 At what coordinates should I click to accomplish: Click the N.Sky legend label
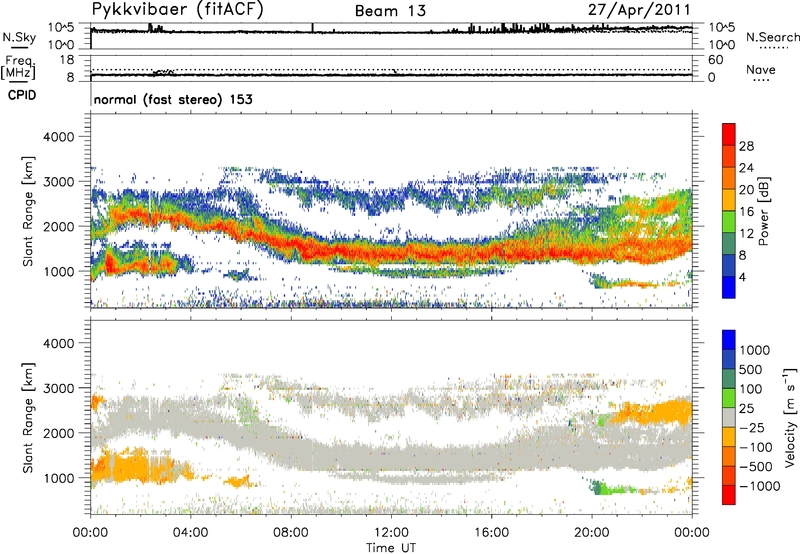(19, 37)
